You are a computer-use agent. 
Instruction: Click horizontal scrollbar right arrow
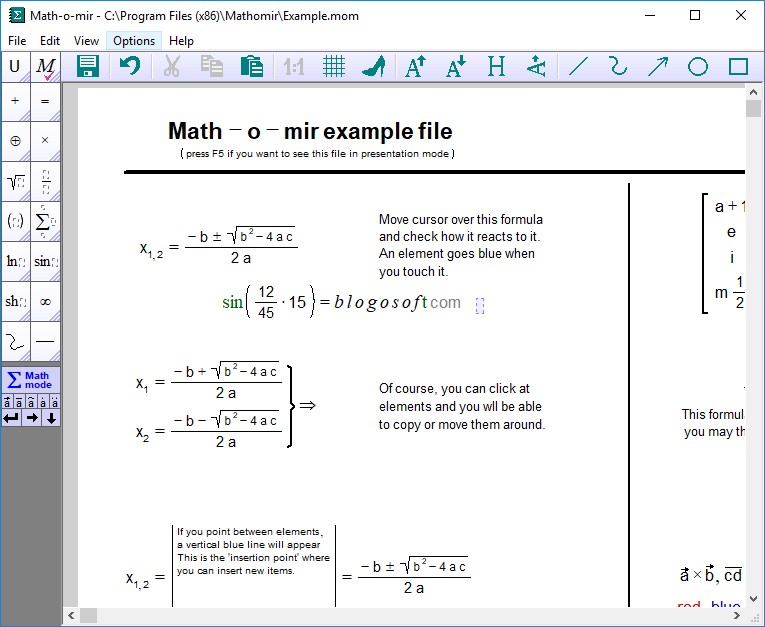point(737,615)
